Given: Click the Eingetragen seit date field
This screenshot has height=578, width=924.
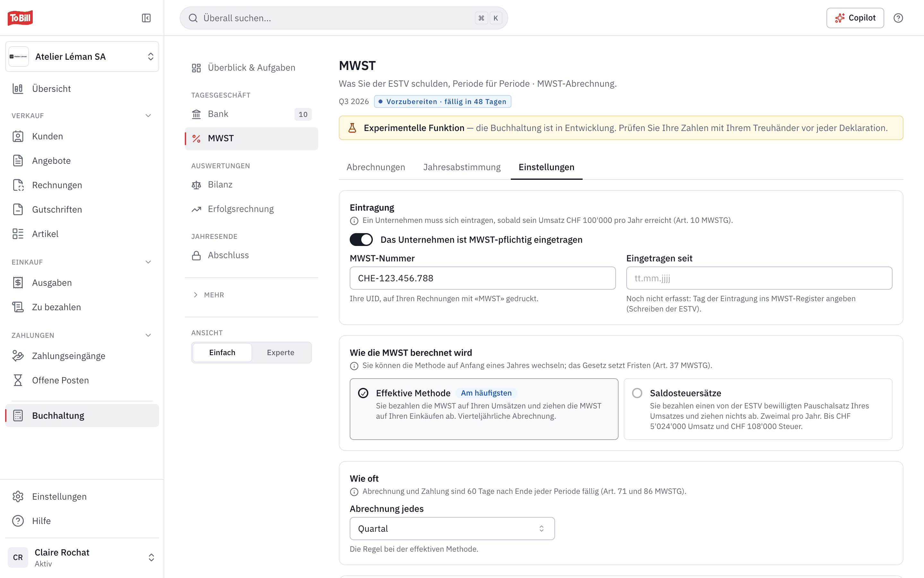Looking at the screenshot, I should (759, 278).
